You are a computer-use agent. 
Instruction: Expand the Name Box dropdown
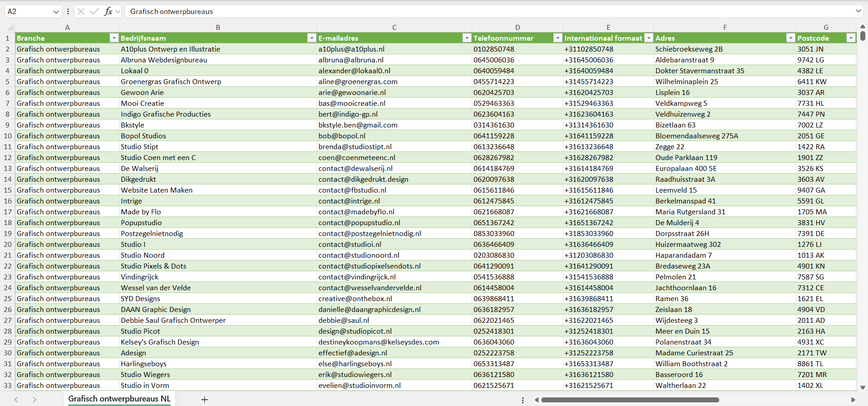[56, 12]
